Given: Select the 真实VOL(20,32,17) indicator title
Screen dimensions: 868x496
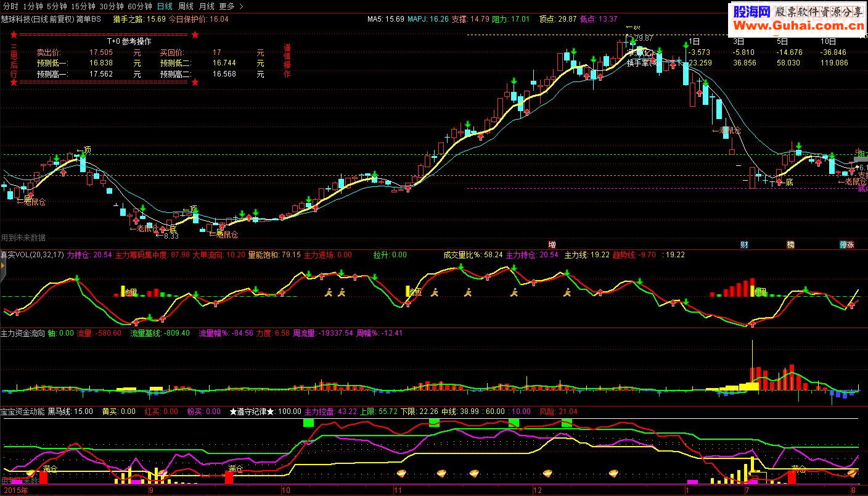Looking at the screenshot, I should [x=33, y=255].
